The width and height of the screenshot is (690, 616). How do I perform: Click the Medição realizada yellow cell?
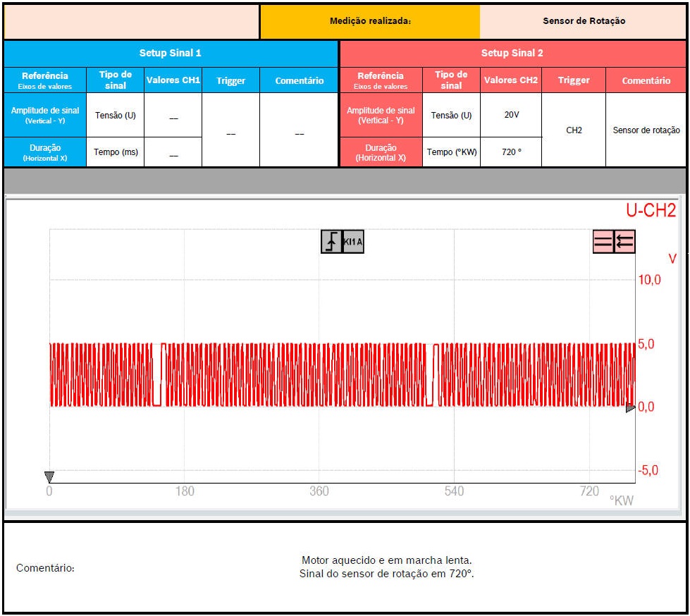click(370, 21)
